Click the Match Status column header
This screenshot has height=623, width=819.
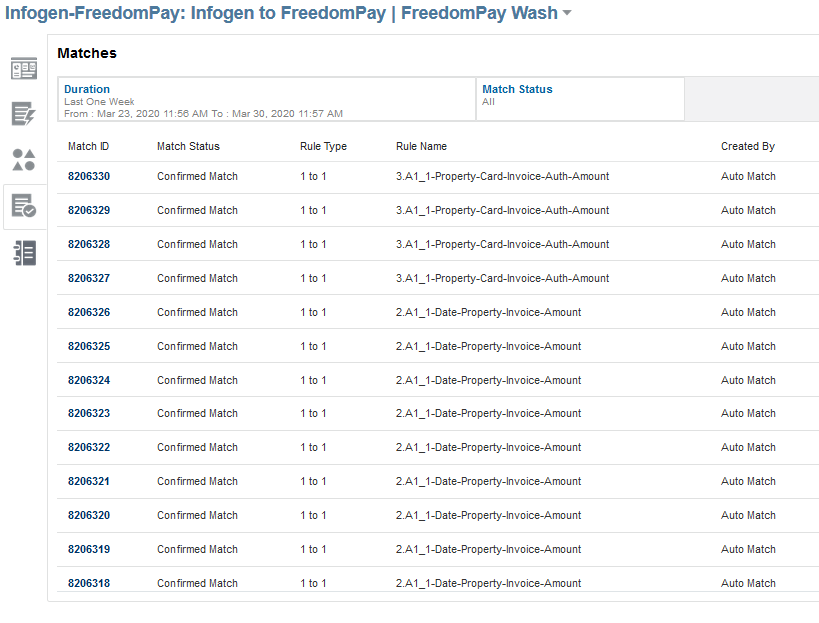click(x=188, y=147)
